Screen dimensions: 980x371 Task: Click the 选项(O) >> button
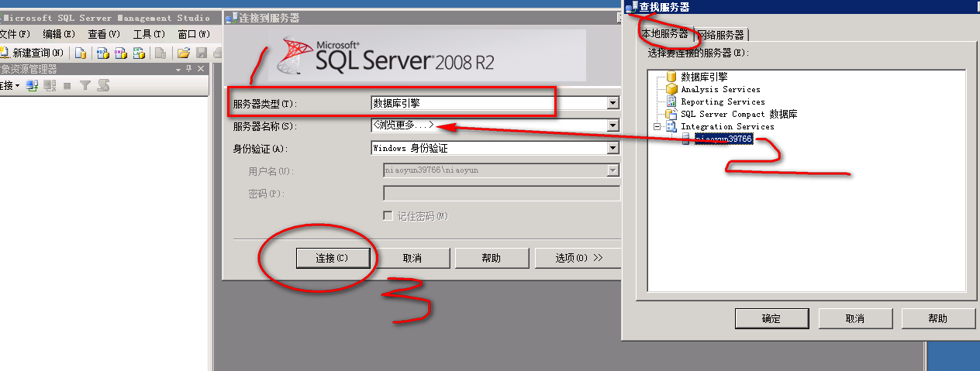coord(578,258)
